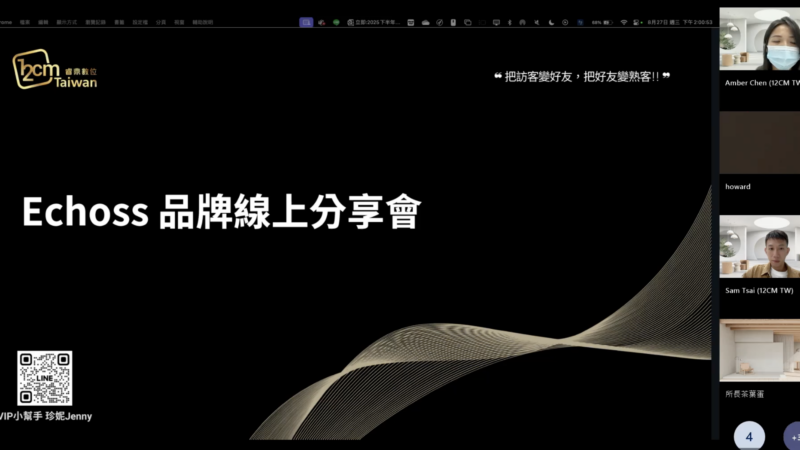This screenshot has height=450, width=800.
Task: Click the purple screen sharing indicator icon
Action: (306, 22)
